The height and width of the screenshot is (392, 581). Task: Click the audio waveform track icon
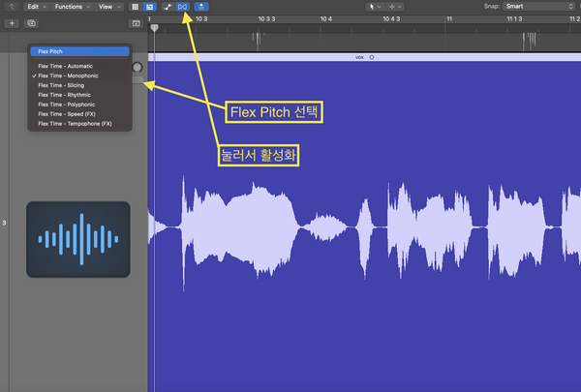click(x=78, y=238)
